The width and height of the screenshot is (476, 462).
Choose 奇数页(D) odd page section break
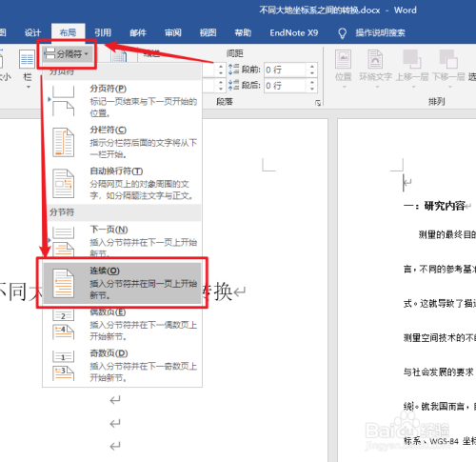[x=123, y=366]
